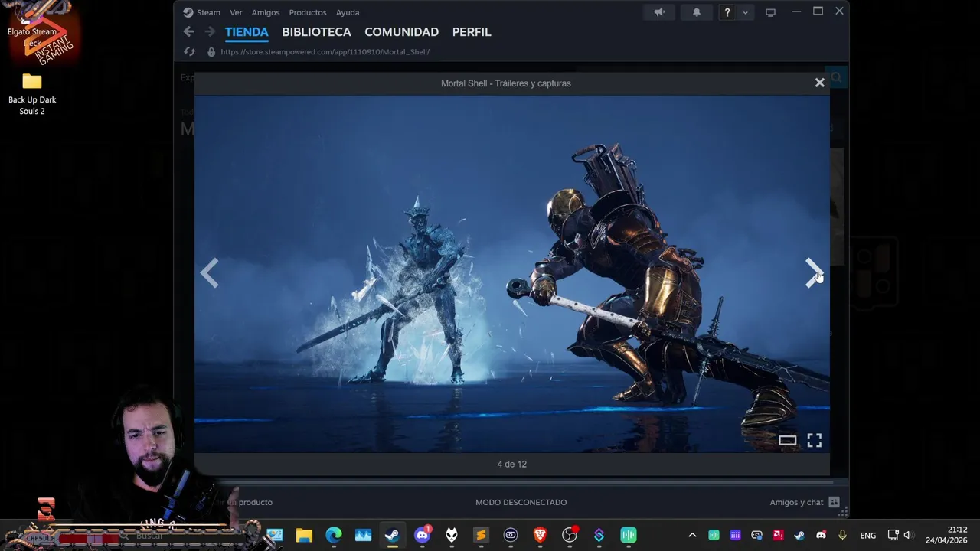Open Steam taskbar icon

(392, 535)
